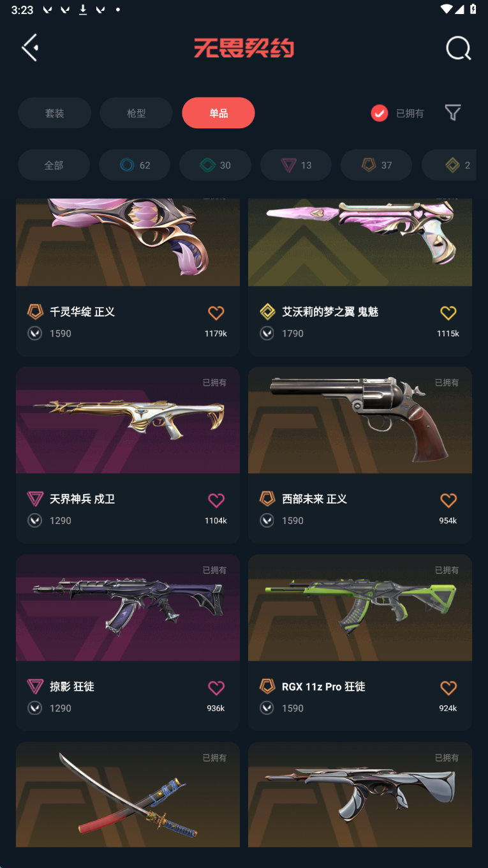Like the 天界神兵 戍卫 skin heart
Viewport: 488px width, 868px height.
pyautogui.click(x=216, y=500)
